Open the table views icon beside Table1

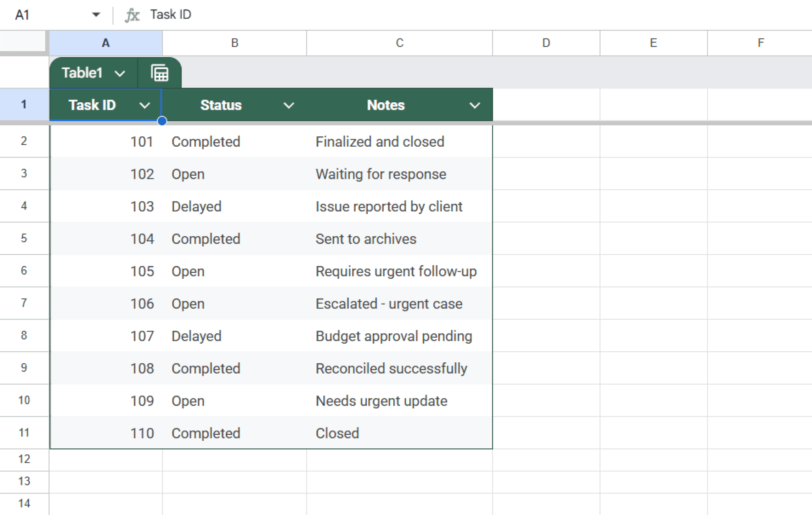click(159, 73)
